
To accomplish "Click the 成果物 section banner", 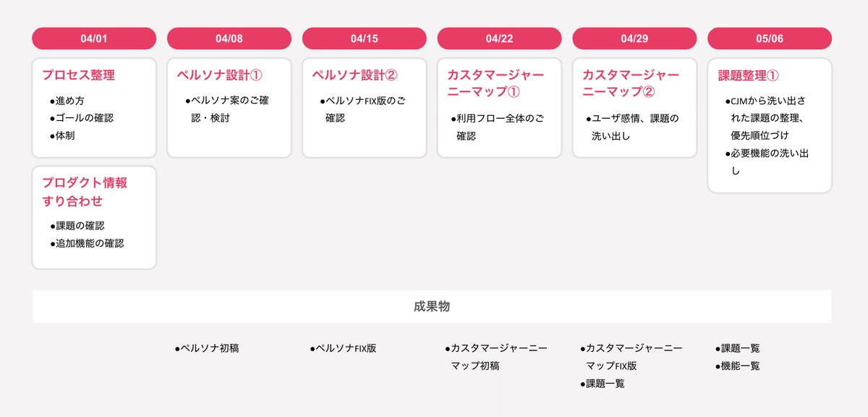I will click(x=432, y=306).
